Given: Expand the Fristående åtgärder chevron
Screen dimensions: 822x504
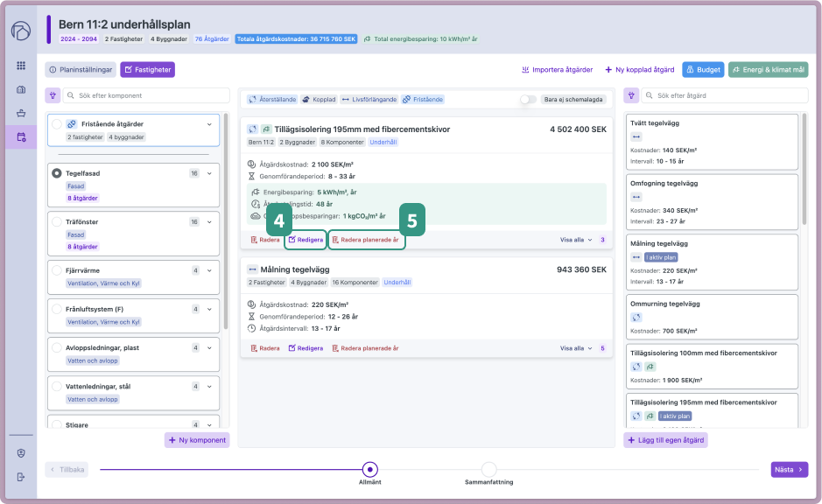Looking at the screenshot, I should pos(209,125).
